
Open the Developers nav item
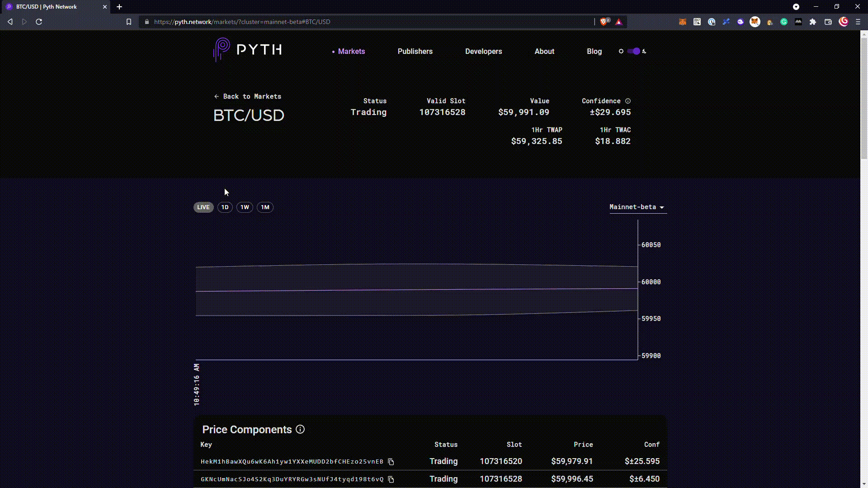coord(483,52)
